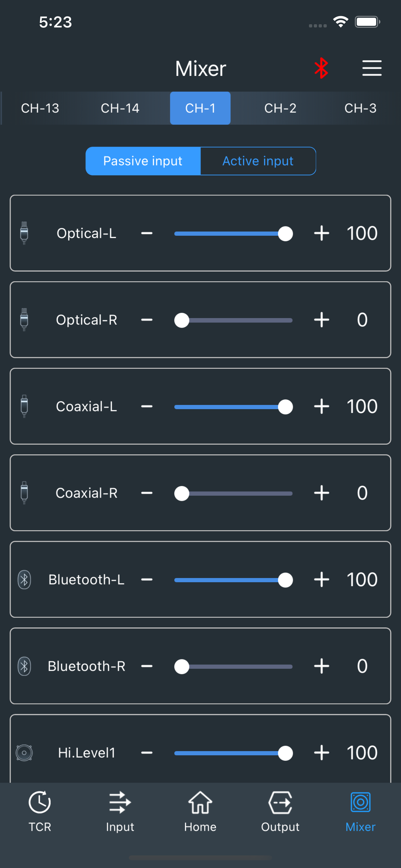Increase Coaxial-R level with plus

point(322,493)
